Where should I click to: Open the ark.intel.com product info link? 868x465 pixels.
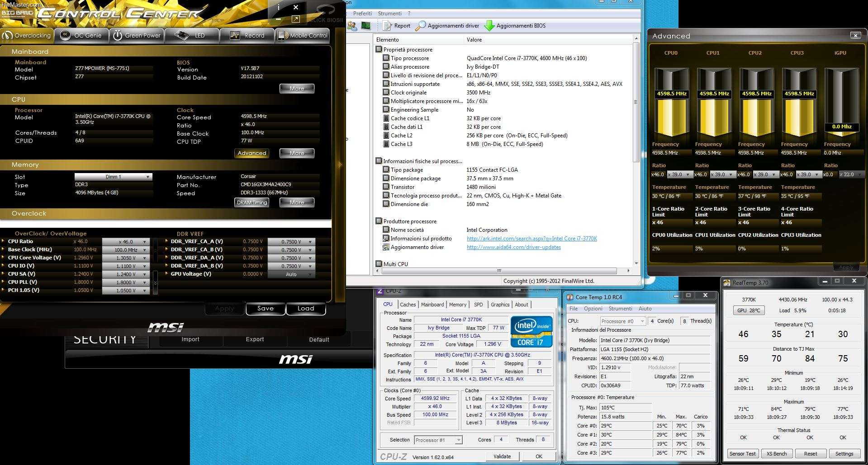pyautogui.click(x=532, y=239)
